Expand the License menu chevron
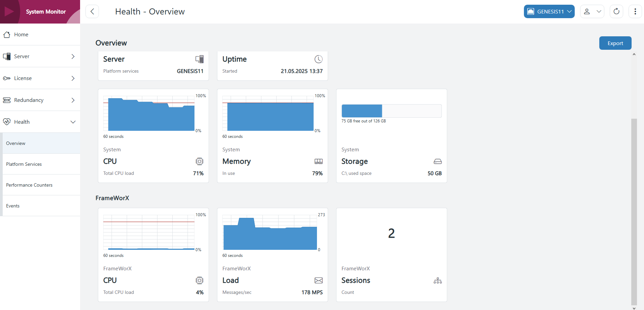The image size is (644, 310). click(x=73, y=78)
